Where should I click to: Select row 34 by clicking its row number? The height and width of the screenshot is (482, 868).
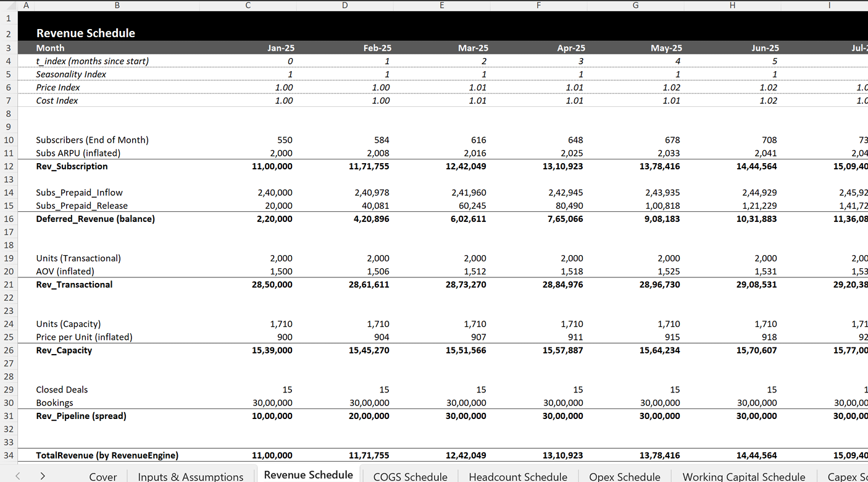(x=9, y=455)
